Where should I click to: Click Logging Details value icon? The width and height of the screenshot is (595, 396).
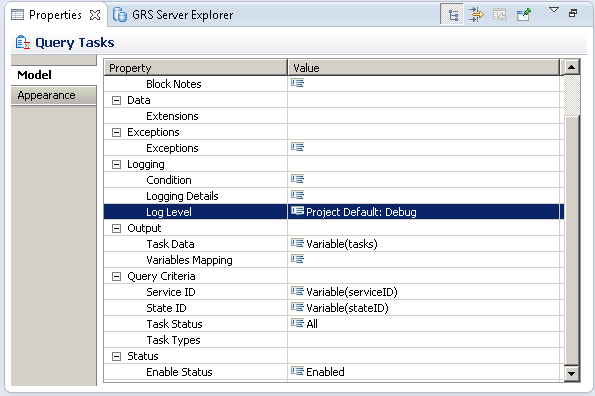(x=298, y=195)
